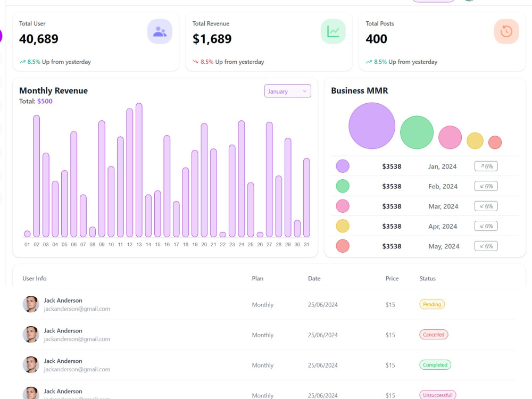532x399 pixels.
Task: Sort by the Plan column header
Action: click(x=257, y=279)
